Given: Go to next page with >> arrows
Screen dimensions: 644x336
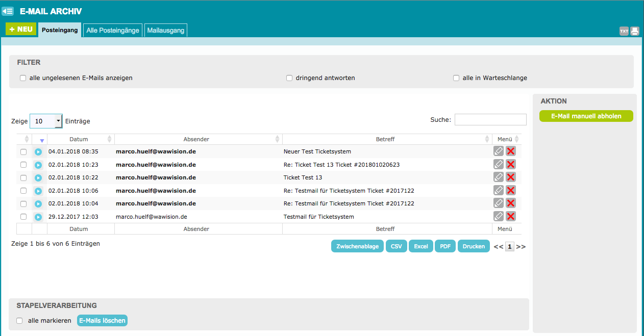Looking at the screenshot, I should [x=521, y=247].
